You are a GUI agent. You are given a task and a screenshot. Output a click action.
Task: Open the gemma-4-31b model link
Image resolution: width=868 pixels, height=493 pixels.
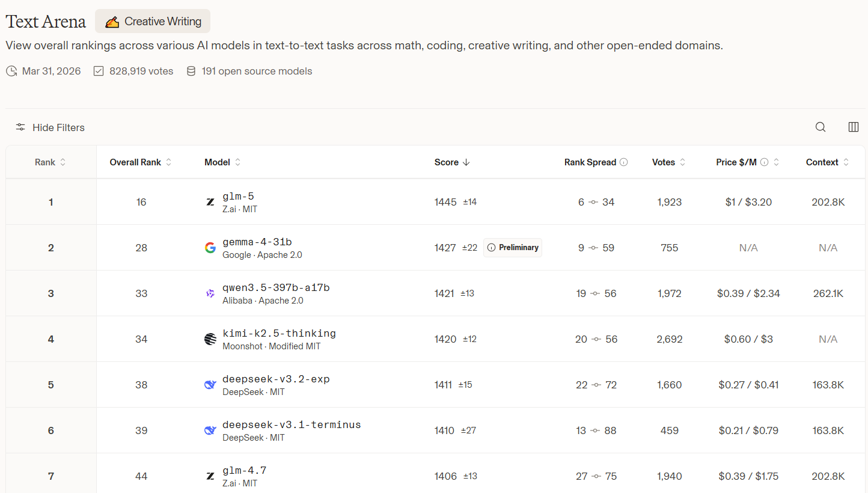point(257,242)
